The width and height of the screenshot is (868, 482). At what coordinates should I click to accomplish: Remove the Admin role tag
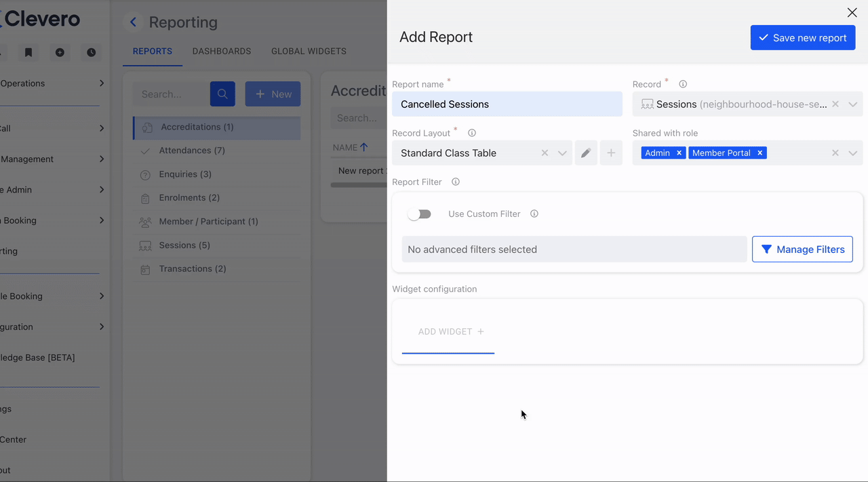pos(679,153)
